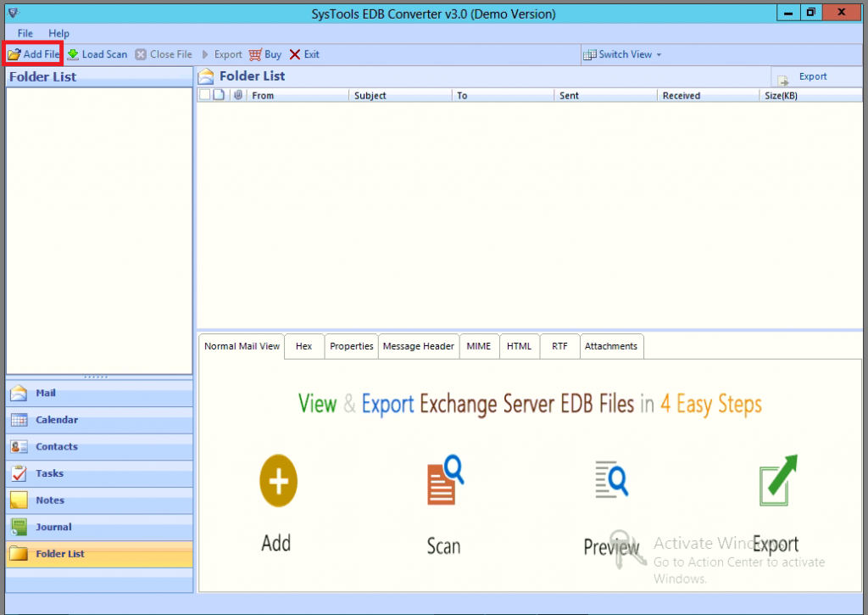Click the yellow Add icon in center panel
868x615 pixels.
(x=277, y=480)
